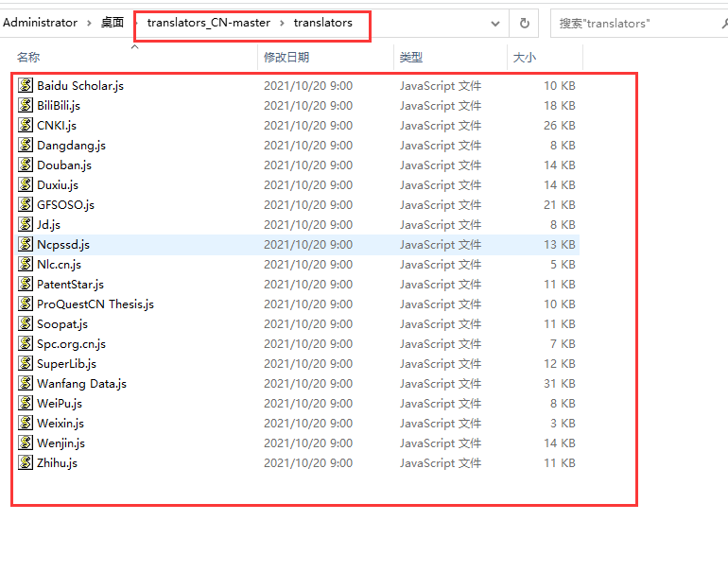Select the file name Spc.org.cn.js
This screenshot has width=728, height=573.
click(71, 343)
